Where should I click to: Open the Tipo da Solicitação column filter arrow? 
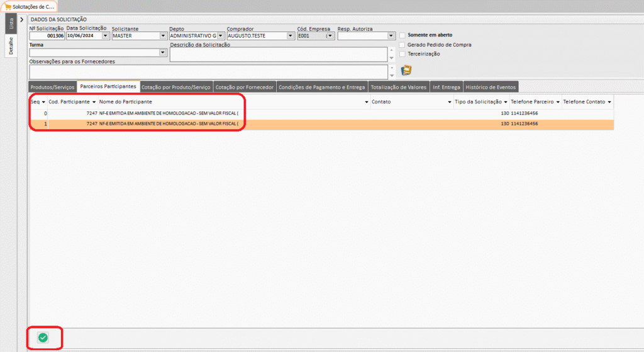tap(506, 102)
